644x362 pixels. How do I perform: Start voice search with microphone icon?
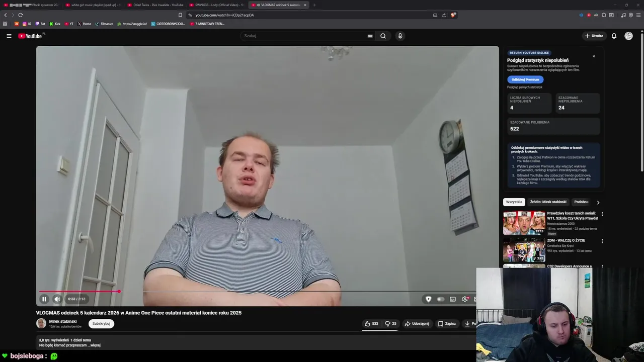coord(400,36)
